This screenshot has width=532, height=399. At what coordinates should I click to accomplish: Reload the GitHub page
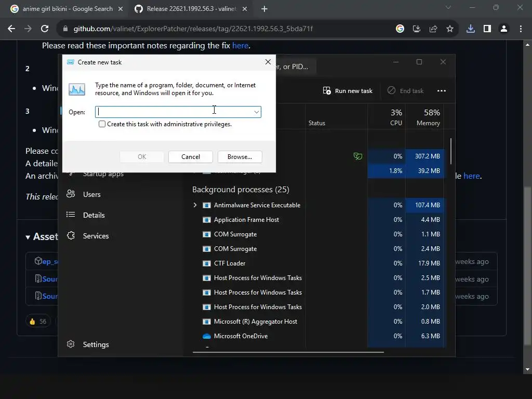pyautogui.click(x=45, y=29)
